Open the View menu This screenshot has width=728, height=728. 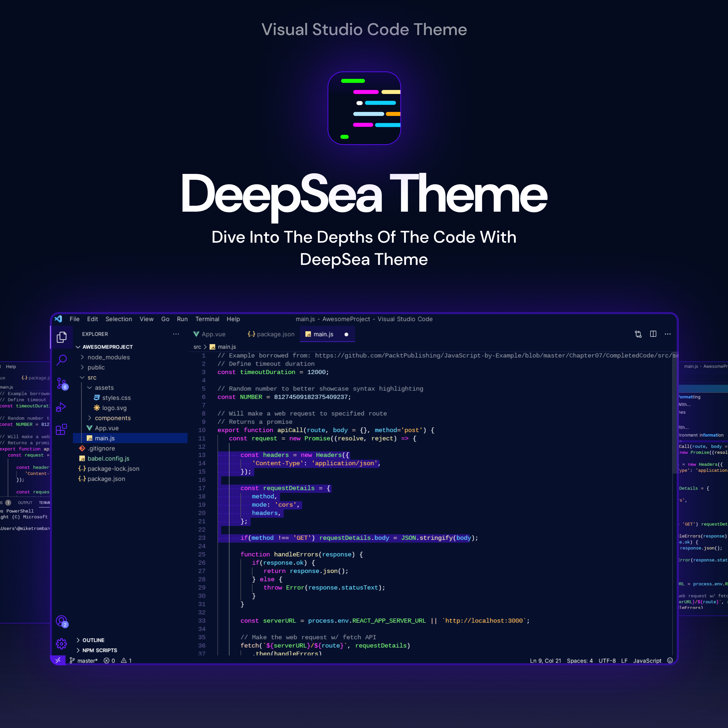146,319
